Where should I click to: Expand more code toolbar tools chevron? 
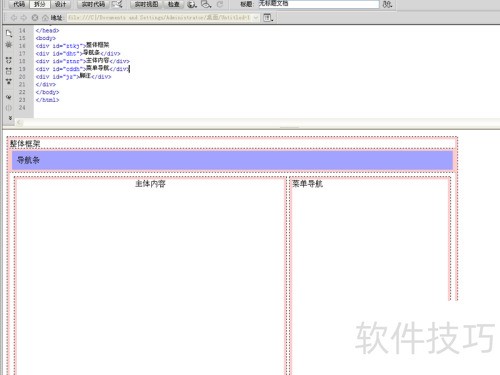pyautogui.click(x=10, y=118)
